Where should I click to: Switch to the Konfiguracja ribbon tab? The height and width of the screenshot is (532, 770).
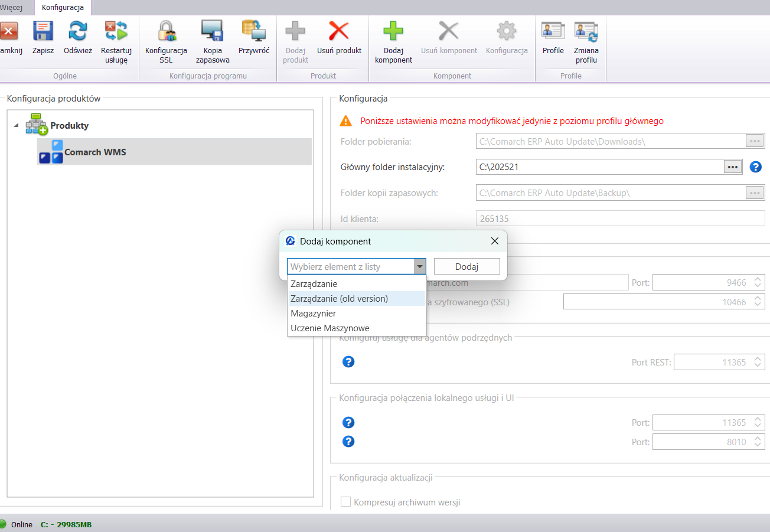click(63, 8)
